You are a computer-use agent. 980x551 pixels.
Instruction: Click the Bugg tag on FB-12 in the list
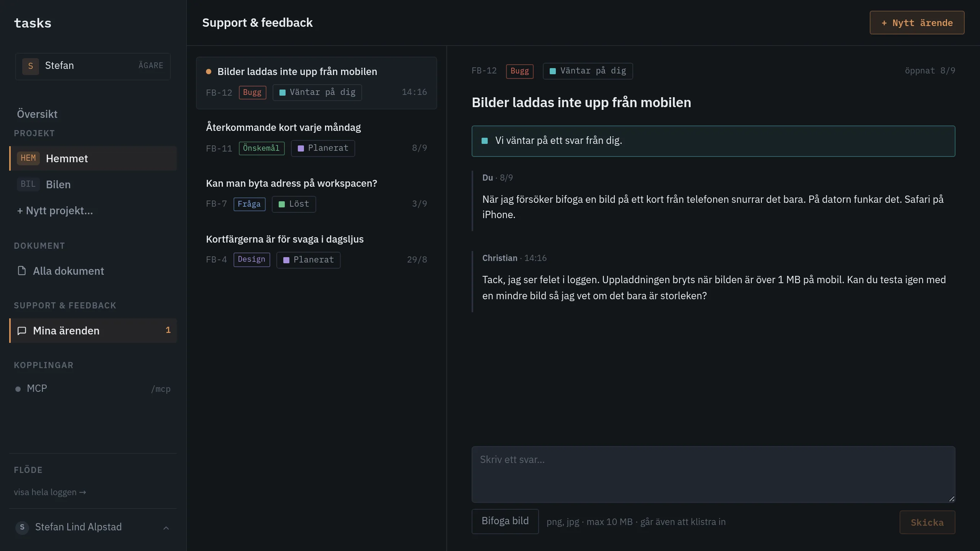click(252, 93)
